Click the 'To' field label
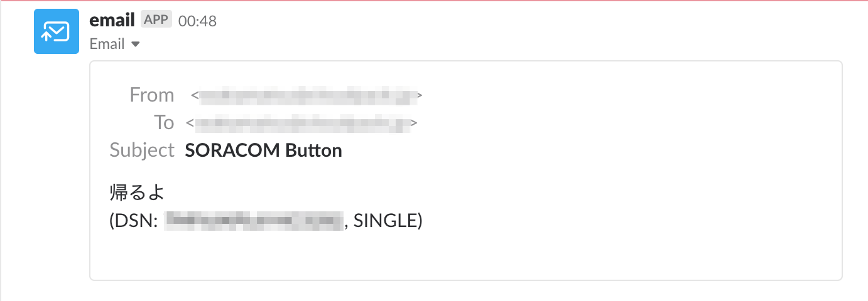The width and height of the screenshot is (868, 301). 164,122
